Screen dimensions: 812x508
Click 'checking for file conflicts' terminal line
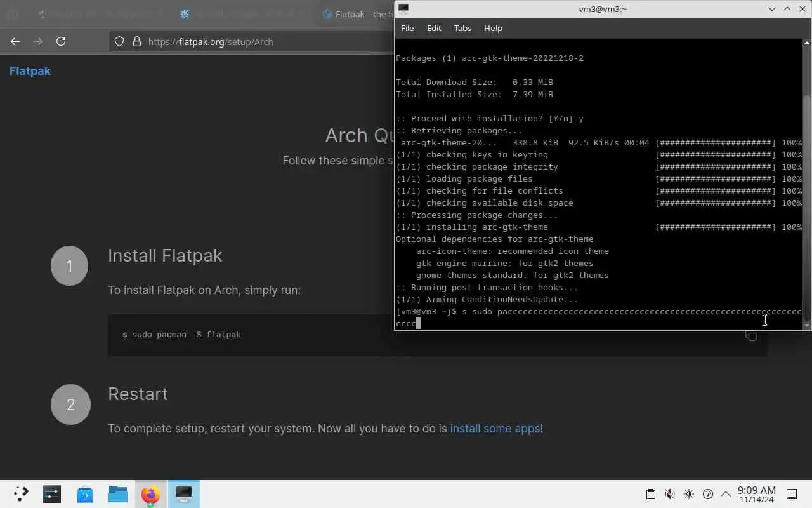coord(480,191)
